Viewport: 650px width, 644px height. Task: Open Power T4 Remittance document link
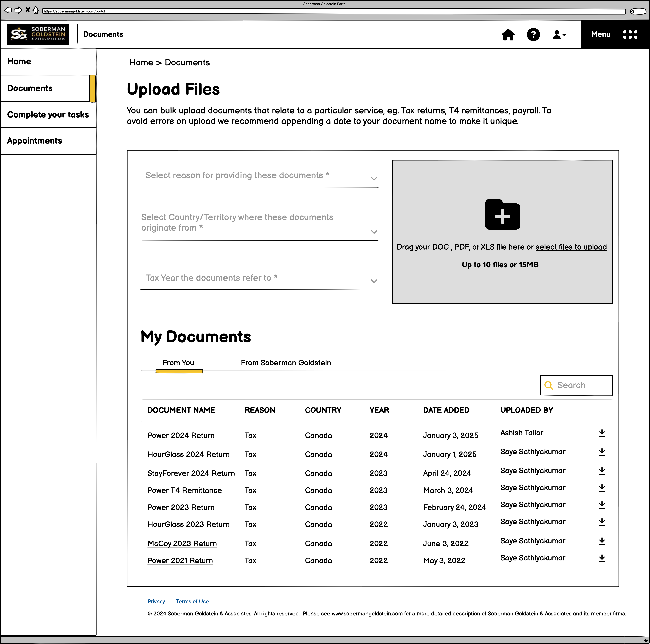185,490
